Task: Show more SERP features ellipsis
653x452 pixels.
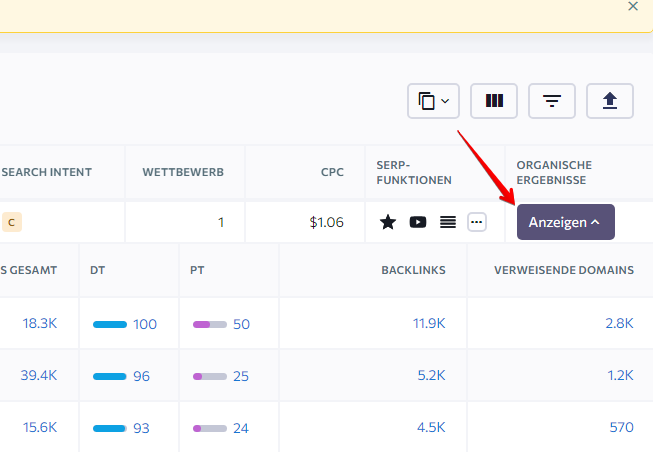Action: pos(476,222)
